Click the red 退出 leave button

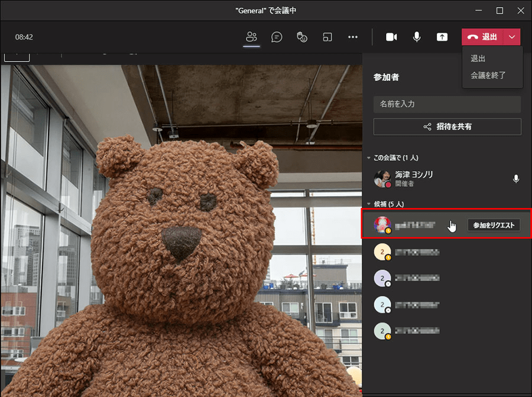point(482,37)
